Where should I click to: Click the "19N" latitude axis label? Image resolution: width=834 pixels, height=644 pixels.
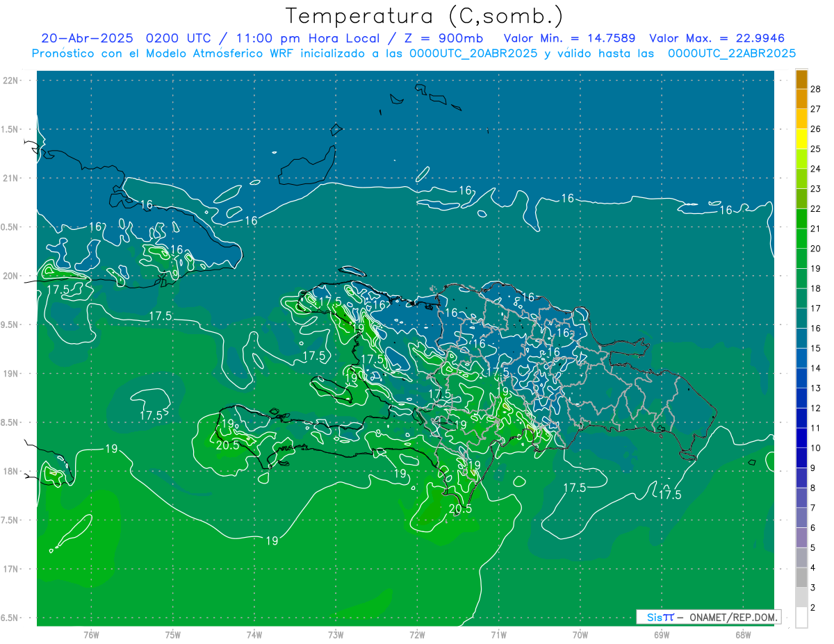[x=12, y=374]
